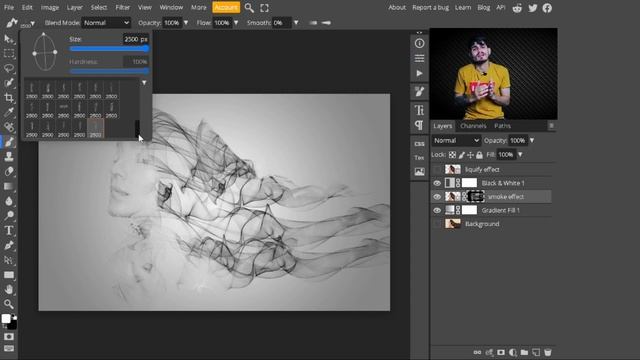Open the CSS panel

[419, 144]
